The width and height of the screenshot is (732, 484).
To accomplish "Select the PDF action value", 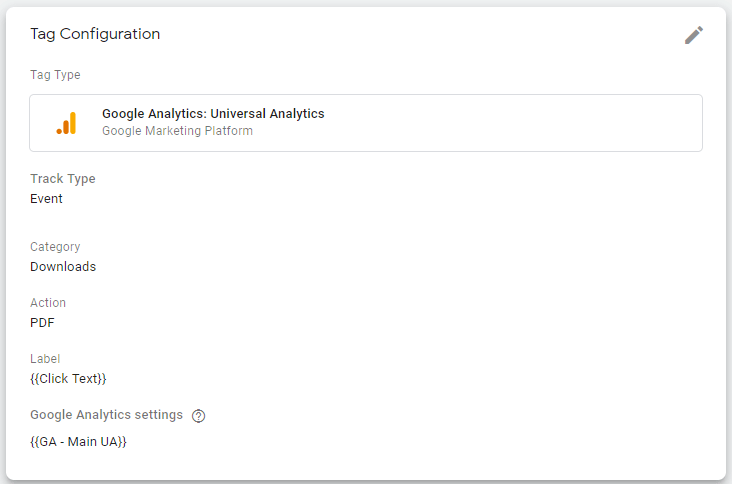I will 42,323.
